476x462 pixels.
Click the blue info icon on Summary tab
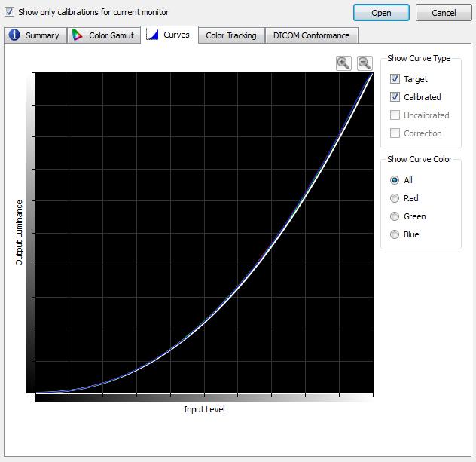pyautogui.click(x=14, y=35)
